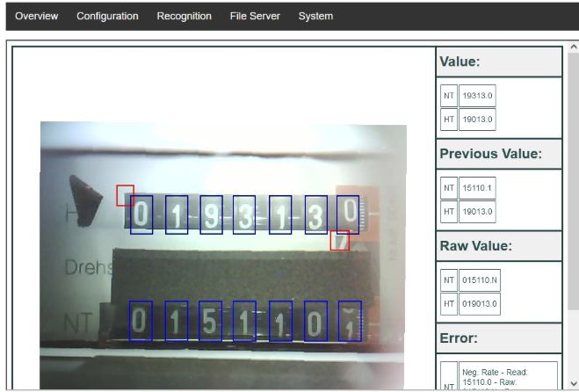The image size is (579, 392).
Task: Select the HT field under Previous Value
Action: tap(477, 212)
